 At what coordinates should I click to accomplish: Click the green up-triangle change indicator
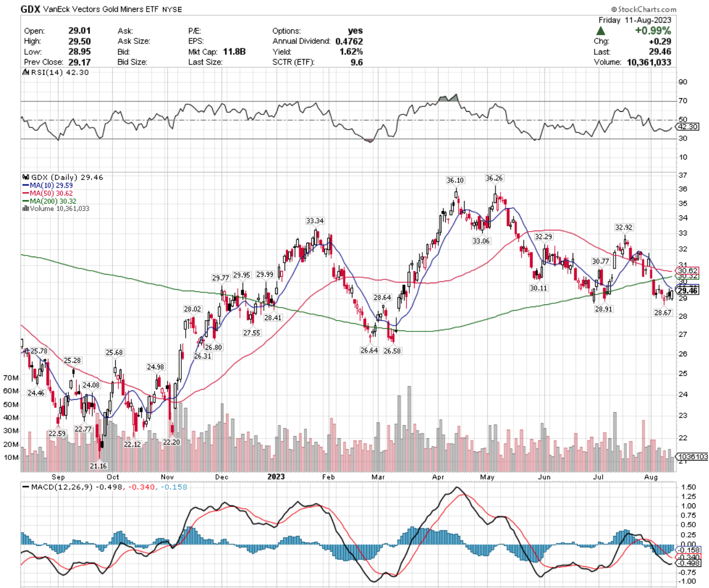tap(601, 31)
